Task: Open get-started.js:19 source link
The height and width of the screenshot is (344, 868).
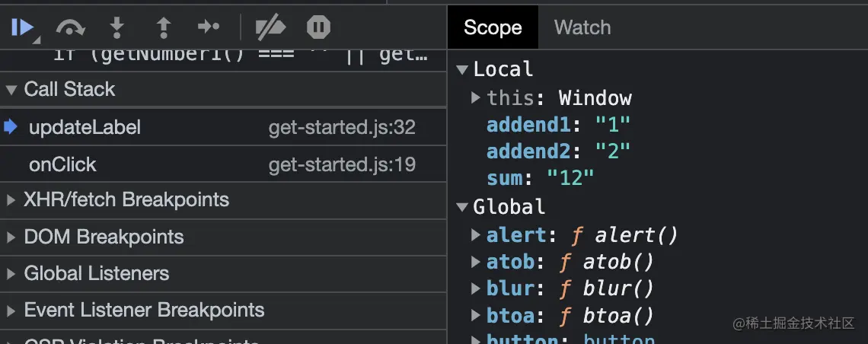Action: pyautogui.click(x=342, y=165)
